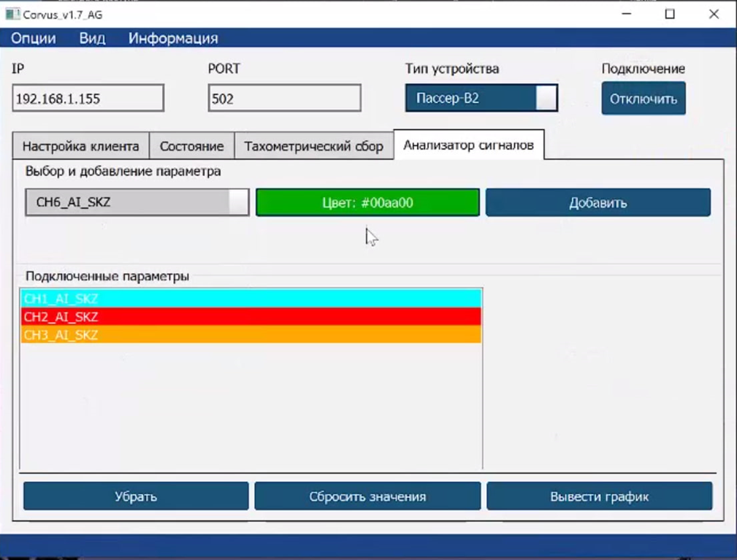Open the Информация menu
Screen dimensions: 737x560
173,39
